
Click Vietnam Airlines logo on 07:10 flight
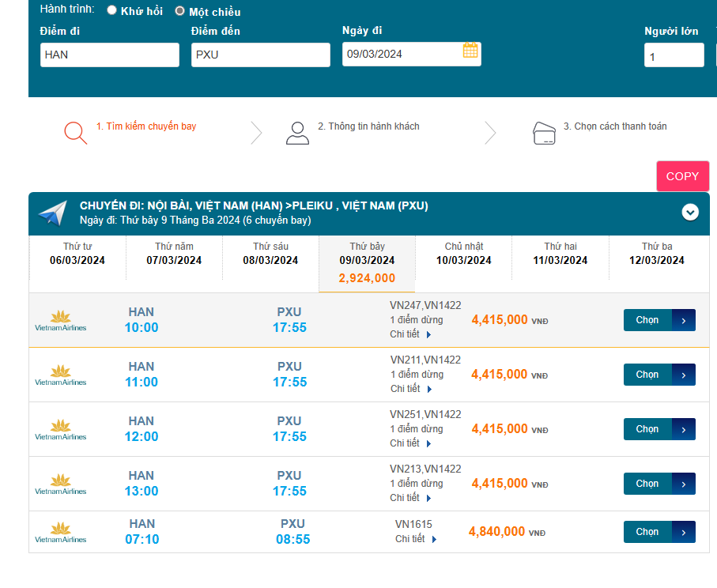point(61,532)
